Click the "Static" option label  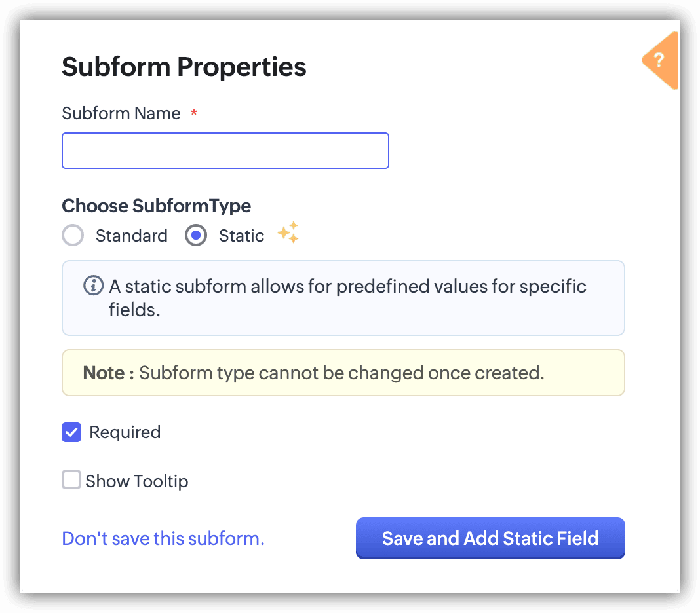pos(241,236)
